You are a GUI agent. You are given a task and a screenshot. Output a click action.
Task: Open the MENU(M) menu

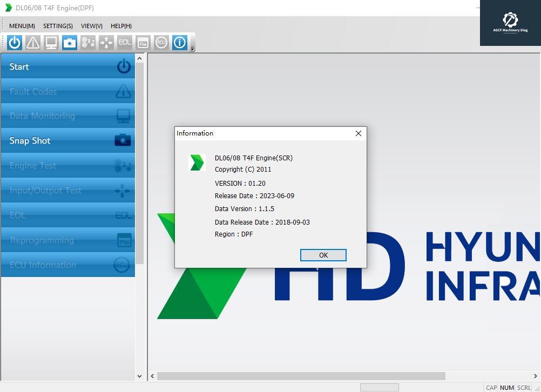[22, 26]
